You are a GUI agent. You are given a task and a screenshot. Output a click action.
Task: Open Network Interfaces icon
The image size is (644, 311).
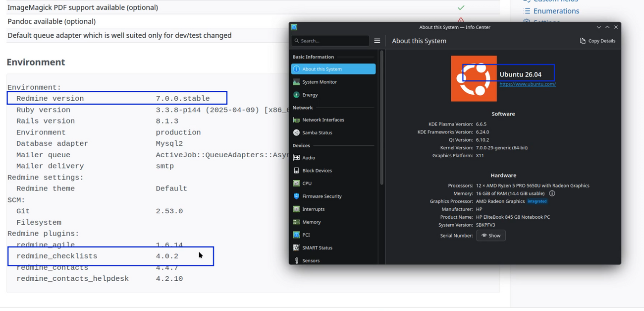[296, 120]
